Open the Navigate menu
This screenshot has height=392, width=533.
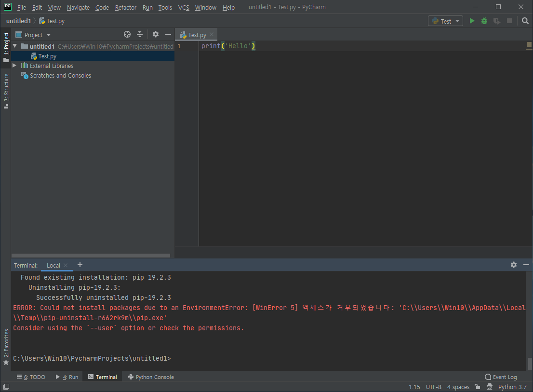coord(78,7)
